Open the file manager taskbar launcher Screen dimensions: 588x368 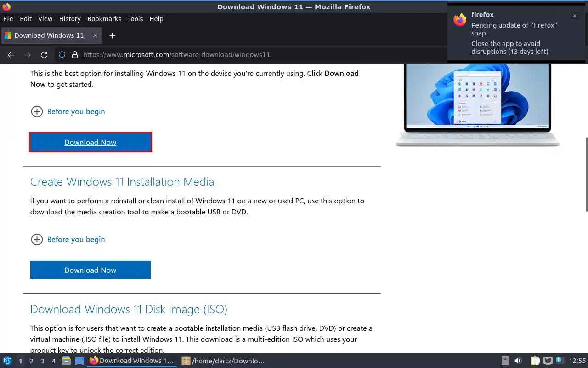point(66,361)
